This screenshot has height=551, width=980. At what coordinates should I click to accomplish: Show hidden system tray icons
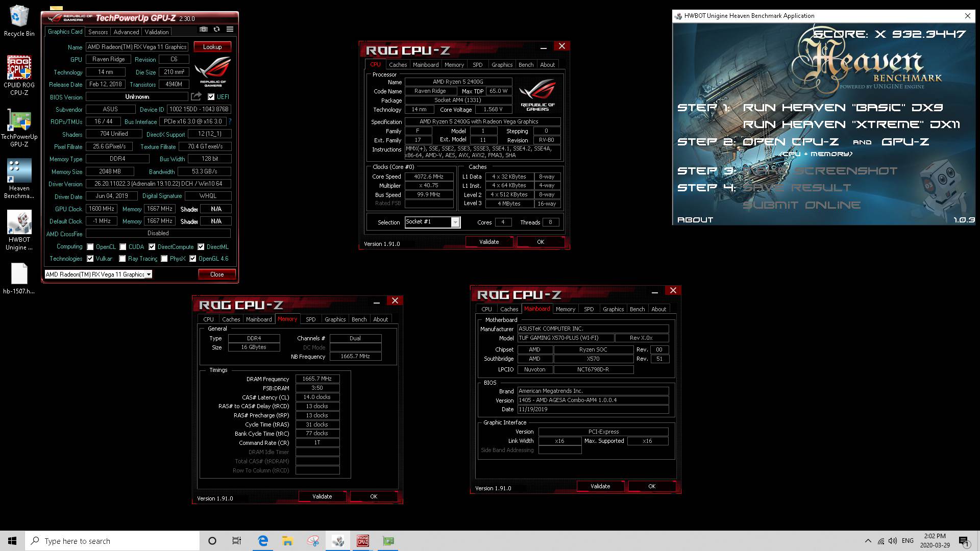pos(868,541)
